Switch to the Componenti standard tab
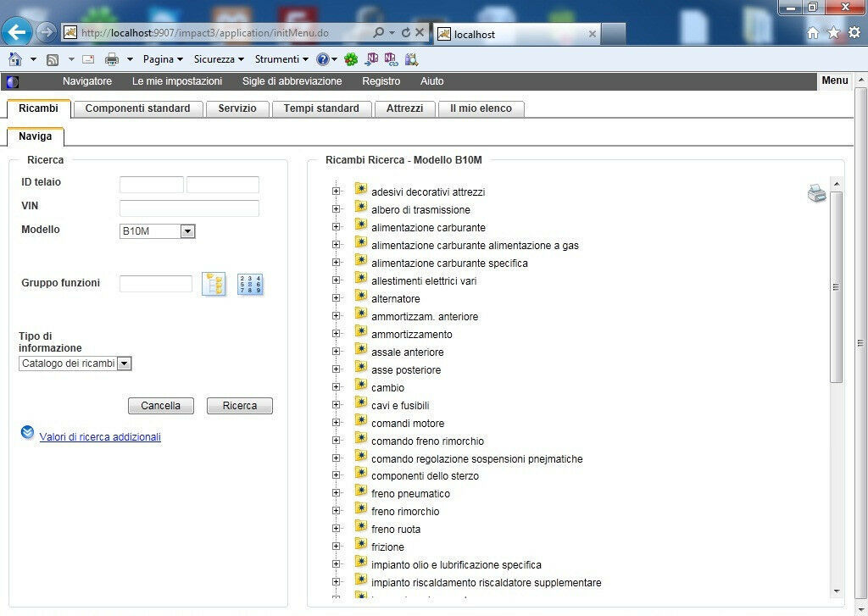 (x=137, y=108)
